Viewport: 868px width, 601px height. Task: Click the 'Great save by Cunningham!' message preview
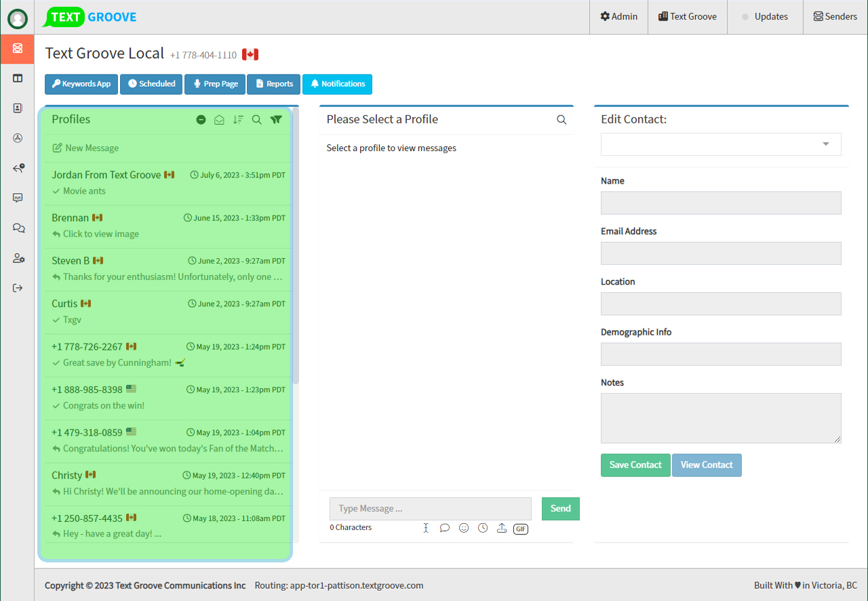pyautogui.click(x=117, y=363)
